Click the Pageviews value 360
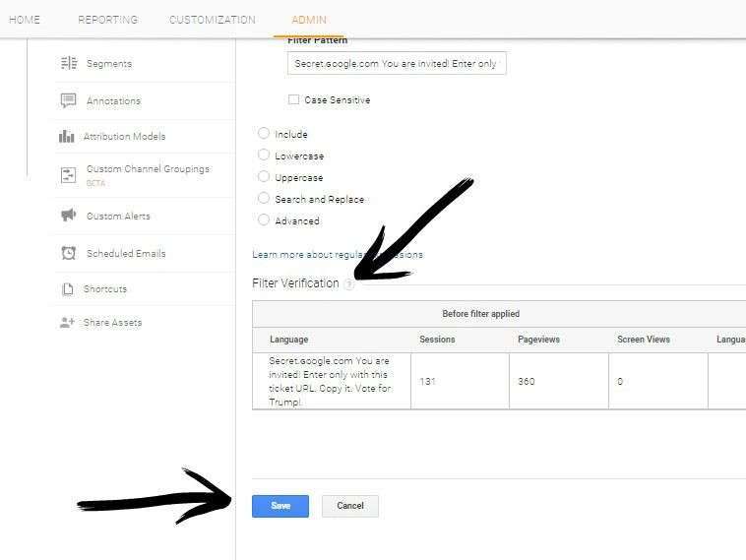 527,382
